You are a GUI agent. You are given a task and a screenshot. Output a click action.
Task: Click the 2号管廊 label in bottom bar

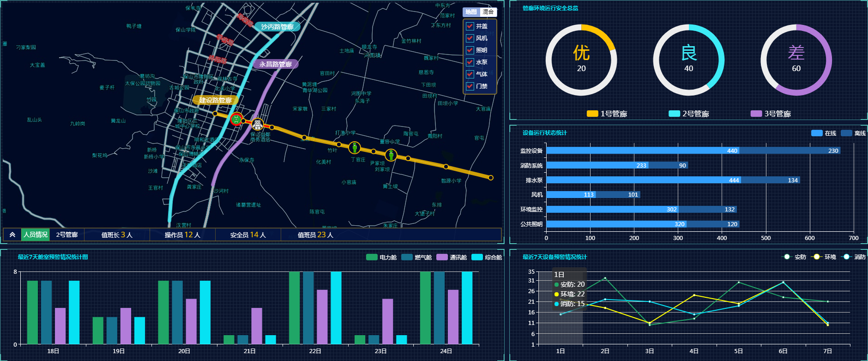(x=67, y=235)
